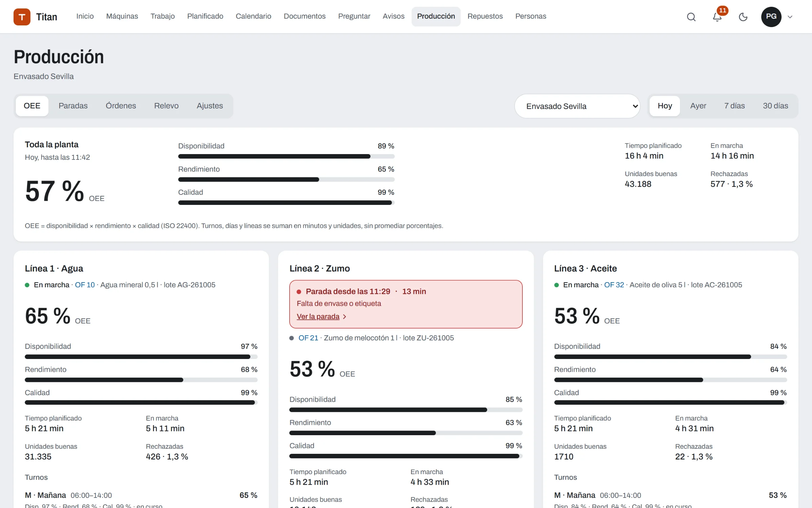Go to Inicio in the top navigation
The image size is (812, 508).
(x=85, y=16)
